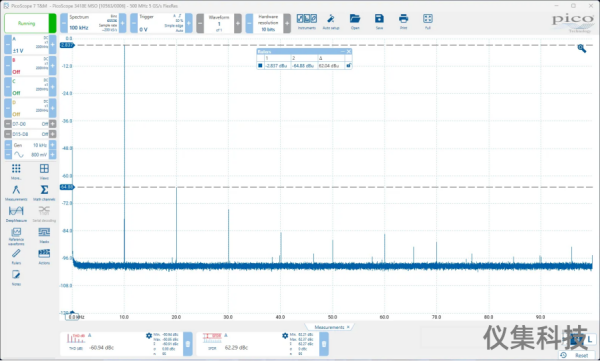Increase Spectrum frequency range with plus

tap(122, 23)
